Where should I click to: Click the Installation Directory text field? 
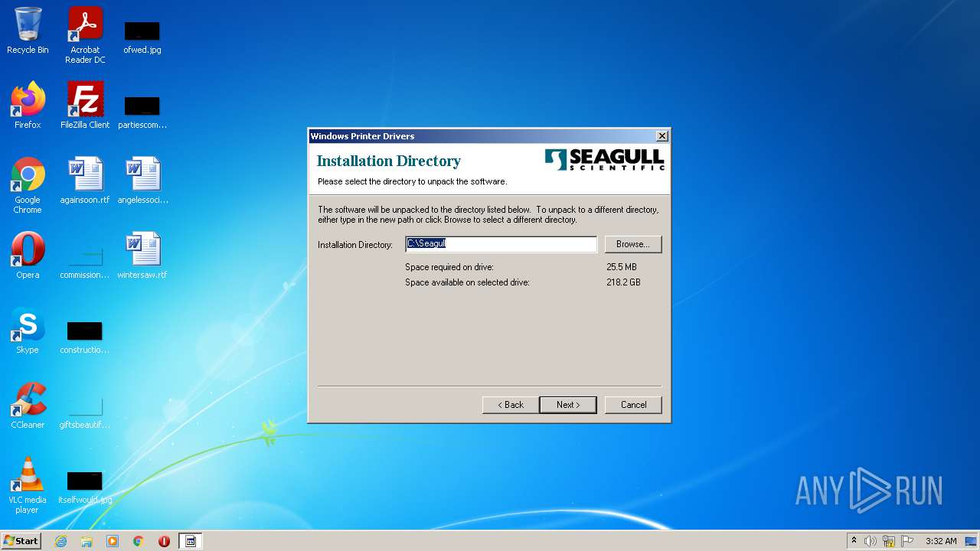(501, 244)
